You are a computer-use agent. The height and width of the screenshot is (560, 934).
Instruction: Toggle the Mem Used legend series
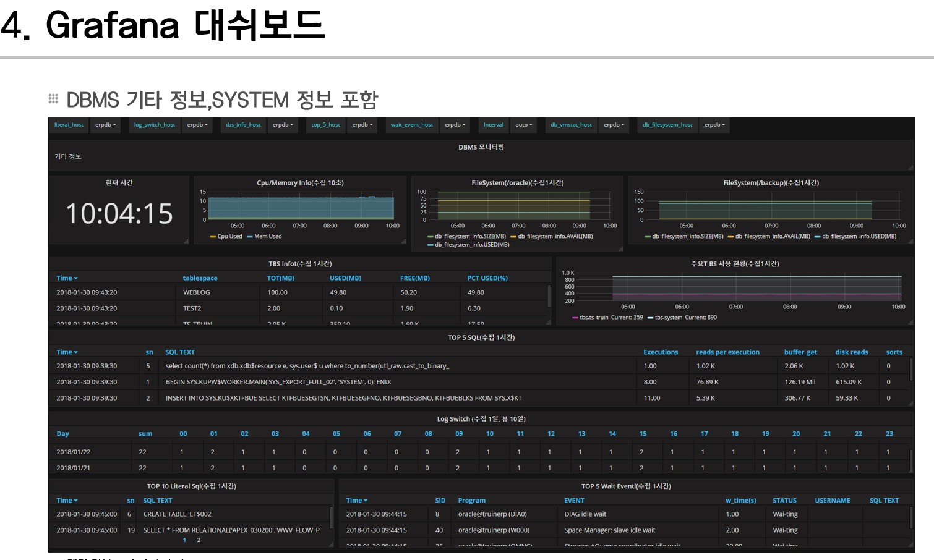268,236
